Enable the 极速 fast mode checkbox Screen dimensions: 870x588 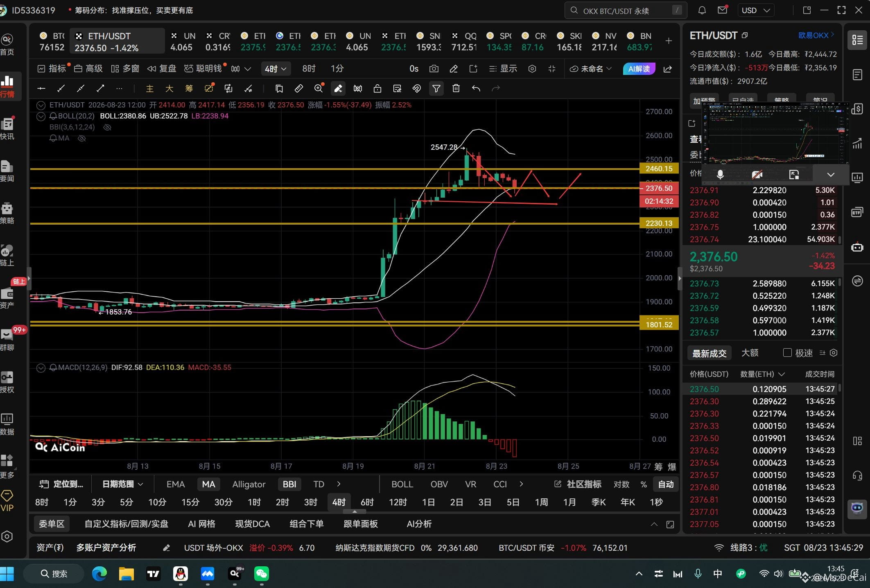pyautogui.click(x=787, y=353)
